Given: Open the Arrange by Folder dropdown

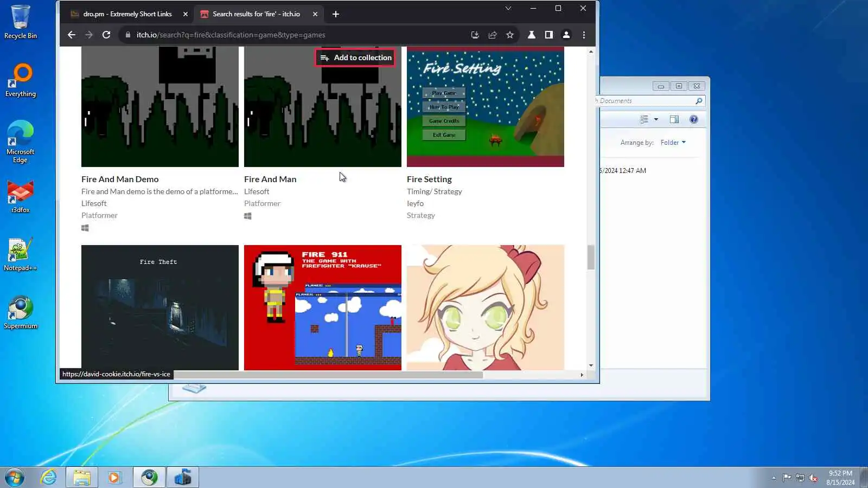Looking at the screenshot, I should pyautogui.click(x=673, y=143).
